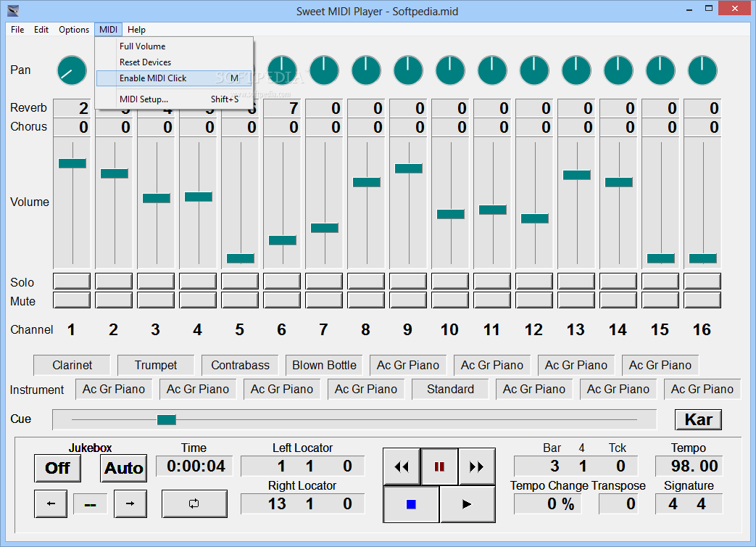
Task: Solo channel 13
Action: click(x=576, y=281)
